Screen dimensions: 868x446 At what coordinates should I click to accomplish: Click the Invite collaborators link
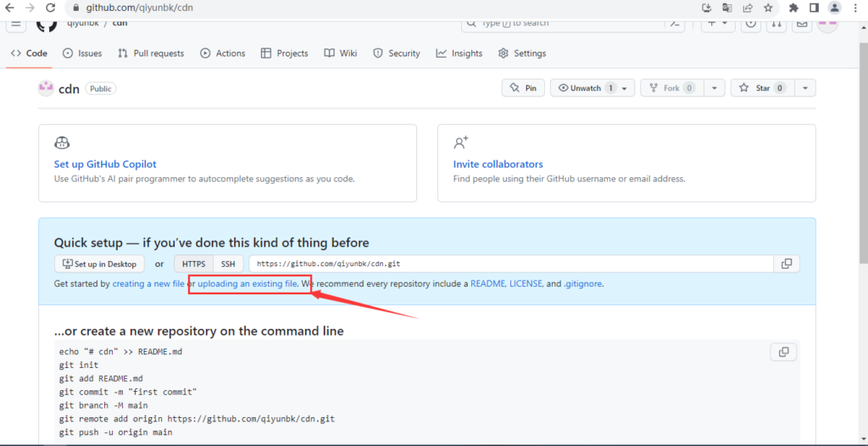[x=498, y=164]
